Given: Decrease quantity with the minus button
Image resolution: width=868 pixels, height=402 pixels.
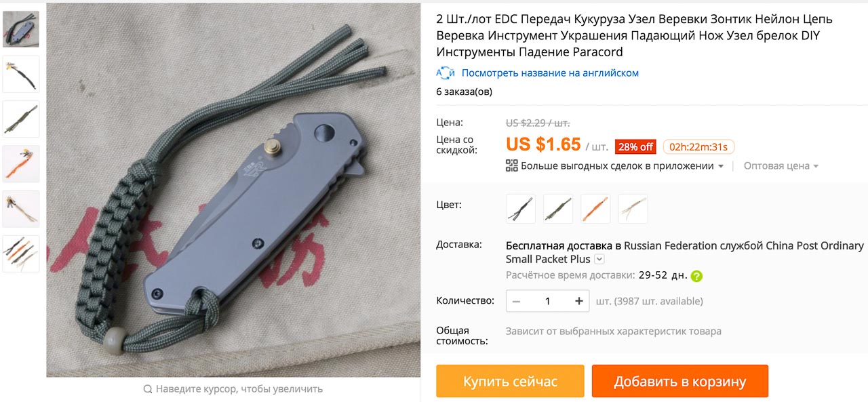Looking at the screenshot, I should point(517,301).
